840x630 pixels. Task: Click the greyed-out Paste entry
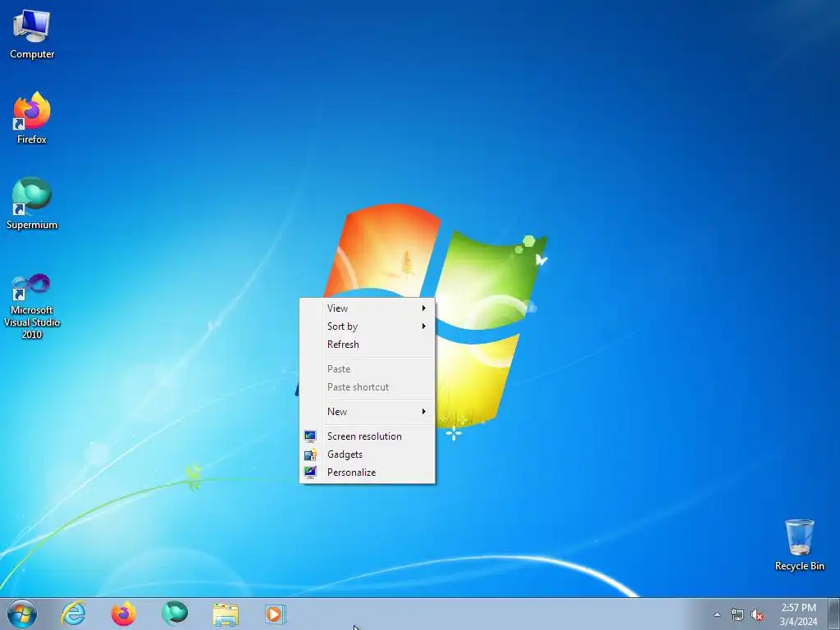pyautogui.click(x=367, y=369)
